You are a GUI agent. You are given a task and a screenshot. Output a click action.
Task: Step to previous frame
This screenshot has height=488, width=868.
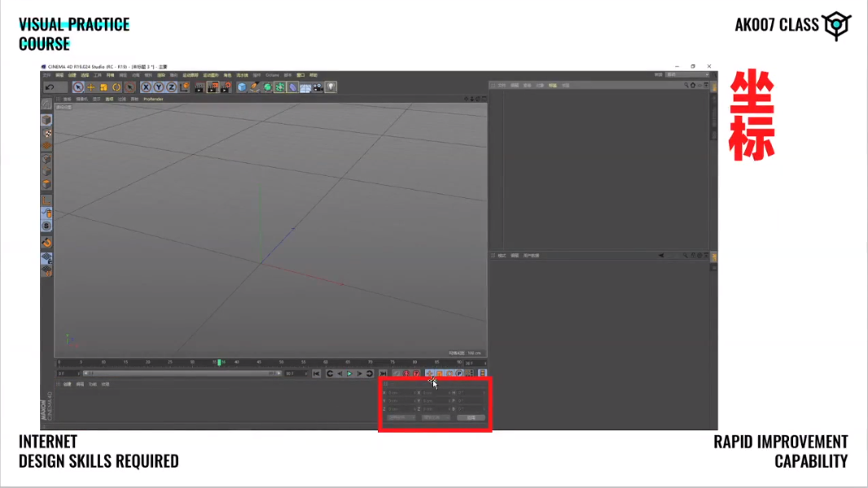(x=340, y=374)
